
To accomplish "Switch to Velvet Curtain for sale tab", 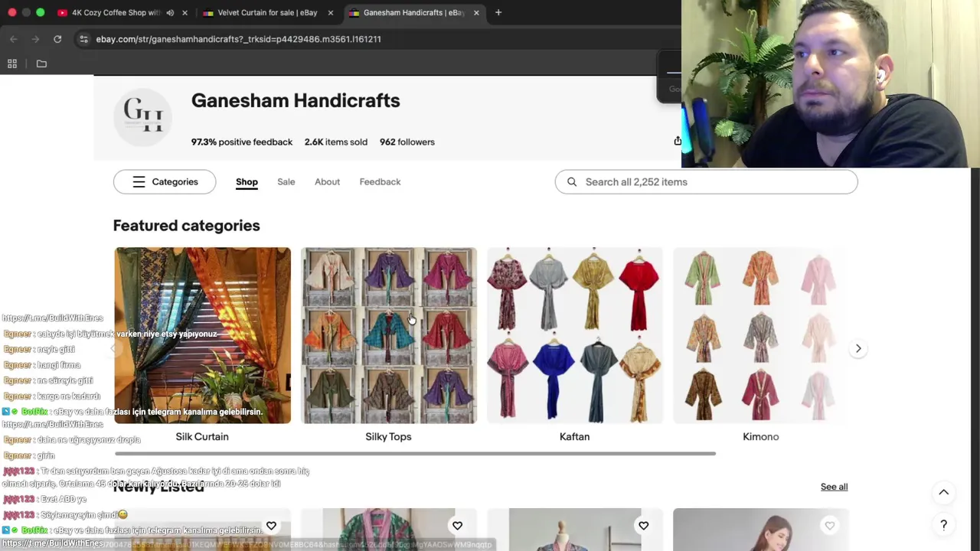I will tap(266, 12).
